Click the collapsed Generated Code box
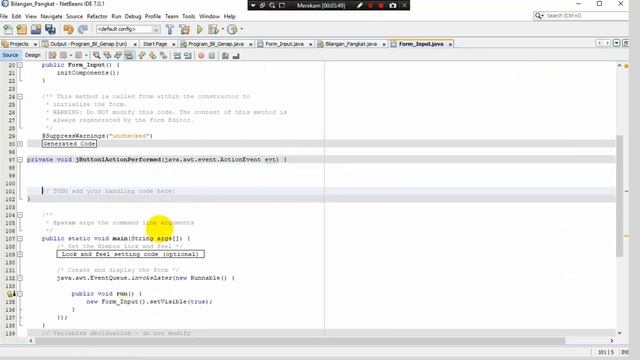 click(x=69, y=144)
